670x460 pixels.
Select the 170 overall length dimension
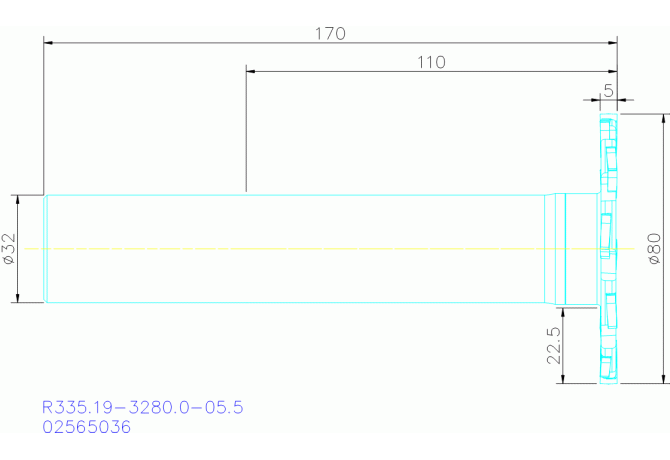pos(330,34)
